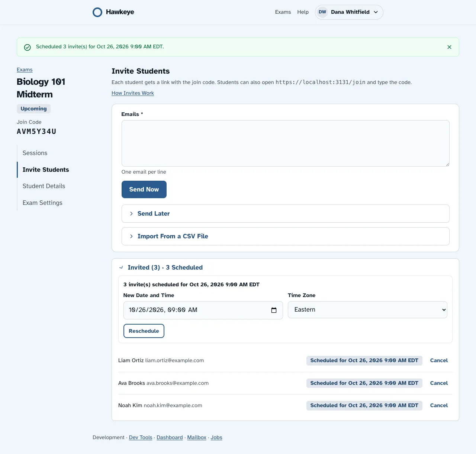
Task: Click the scheduled badge in Liam Ortiz's row
Action: 364,360
